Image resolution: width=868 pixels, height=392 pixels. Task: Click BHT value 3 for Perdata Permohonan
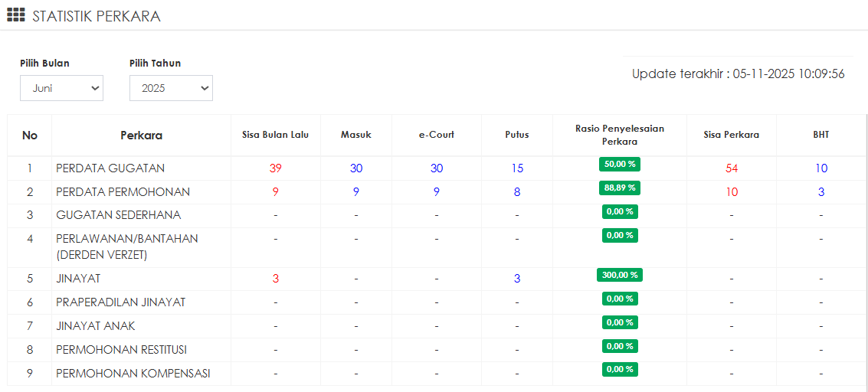pyautogui.click(x=821, y=192)
